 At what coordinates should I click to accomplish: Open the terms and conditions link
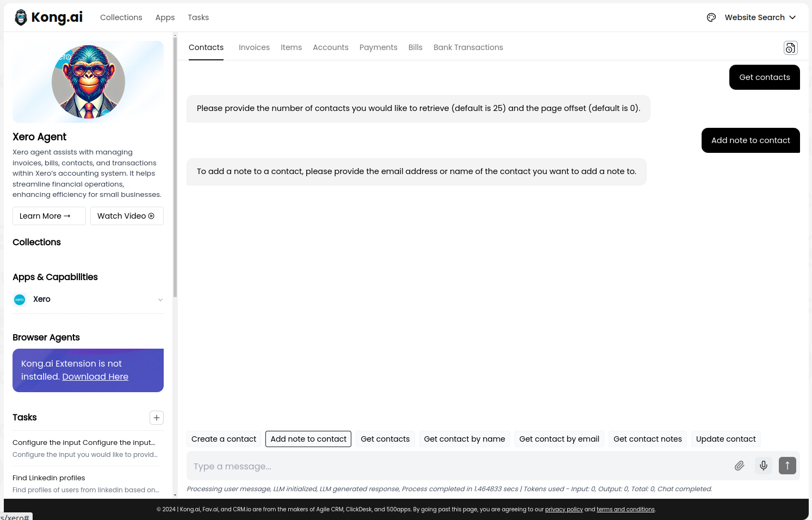pyautogui.click(x=625, y=510)
